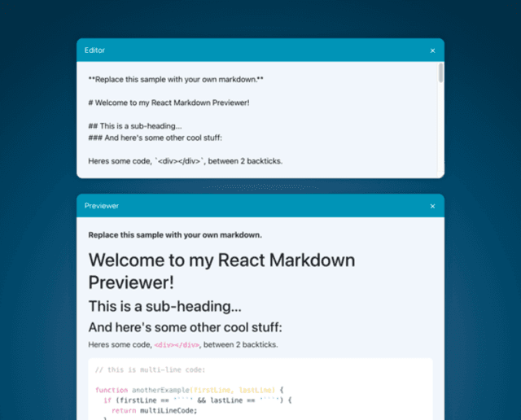Close the Editor panel
521x420 pixels.
coord(432,50)
